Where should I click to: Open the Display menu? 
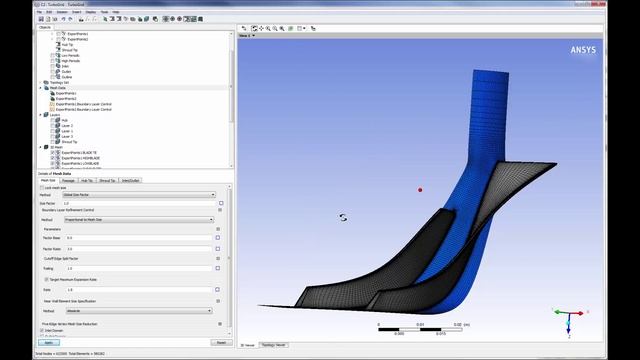point(91,12)
